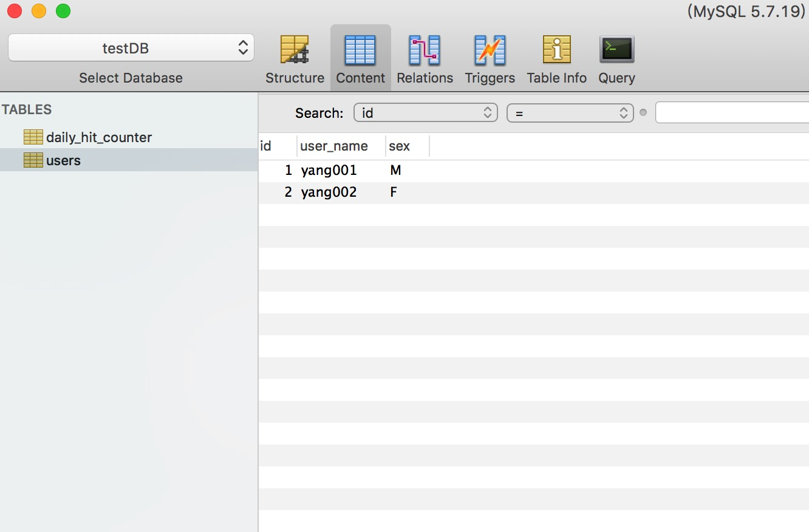Maximize the window with green button
Screen dimensions: 809x532
[63, 11]
